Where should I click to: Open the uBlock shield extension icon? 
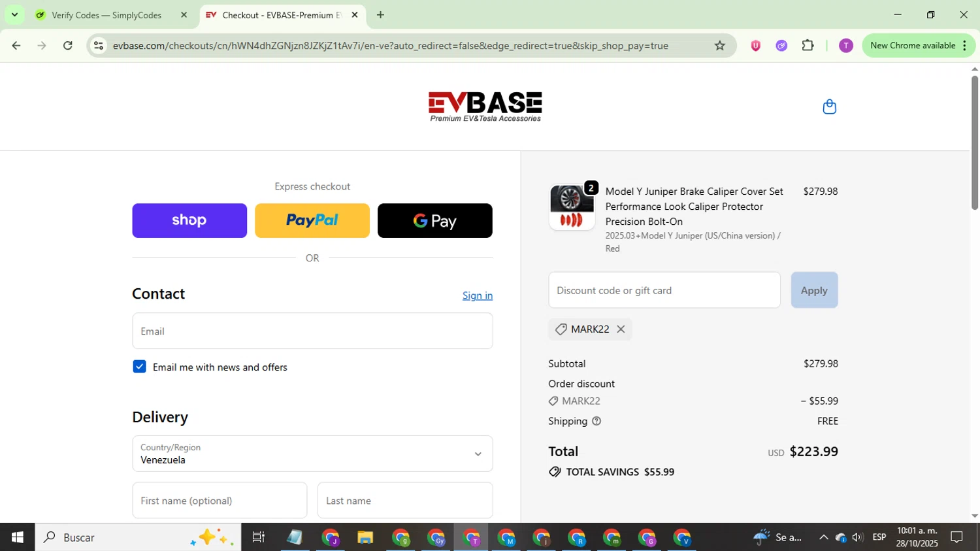[755, 46]
